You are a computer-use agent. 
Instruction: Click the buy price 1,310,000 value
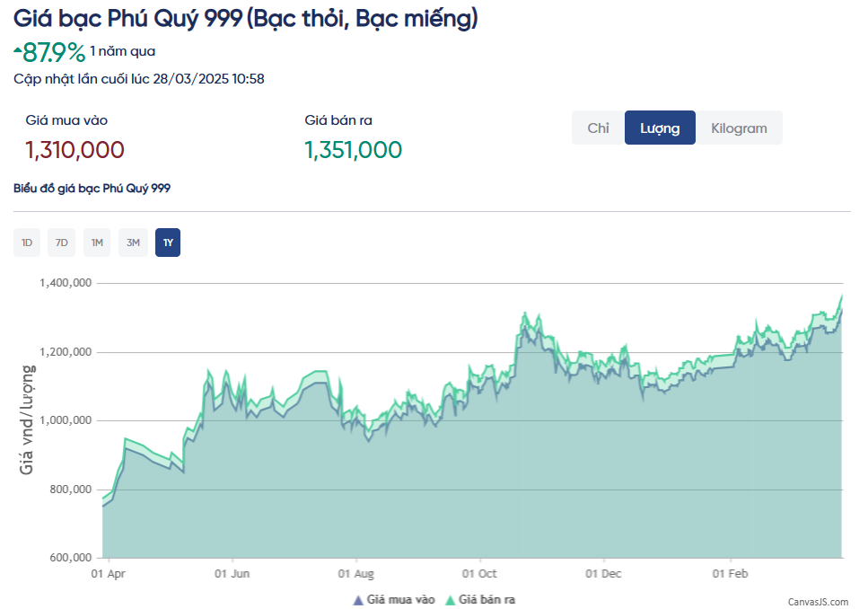pyautogui.click(x=75, y=150)
